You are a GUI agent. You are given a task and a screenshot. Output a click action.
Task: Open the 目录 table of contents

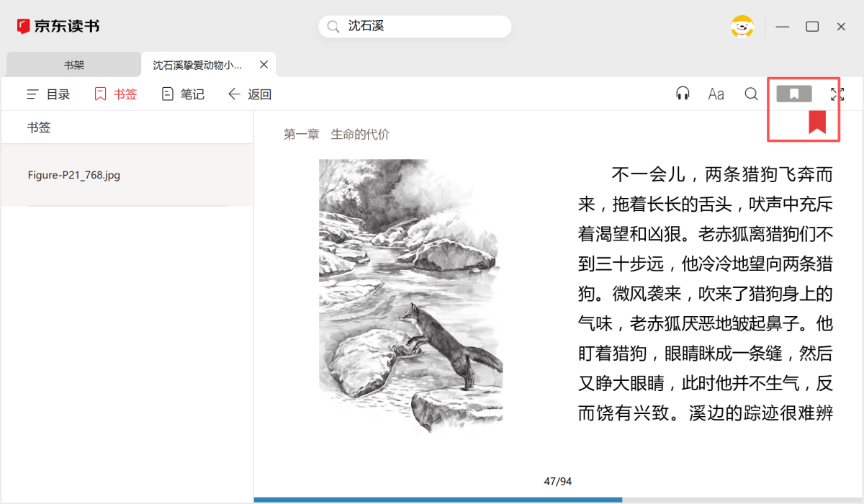[x=48, y=94]
